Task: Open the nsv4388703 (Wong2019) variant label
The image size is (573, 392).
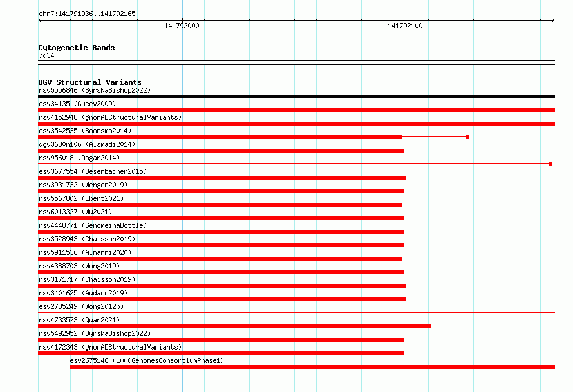Action: [79, 266]
